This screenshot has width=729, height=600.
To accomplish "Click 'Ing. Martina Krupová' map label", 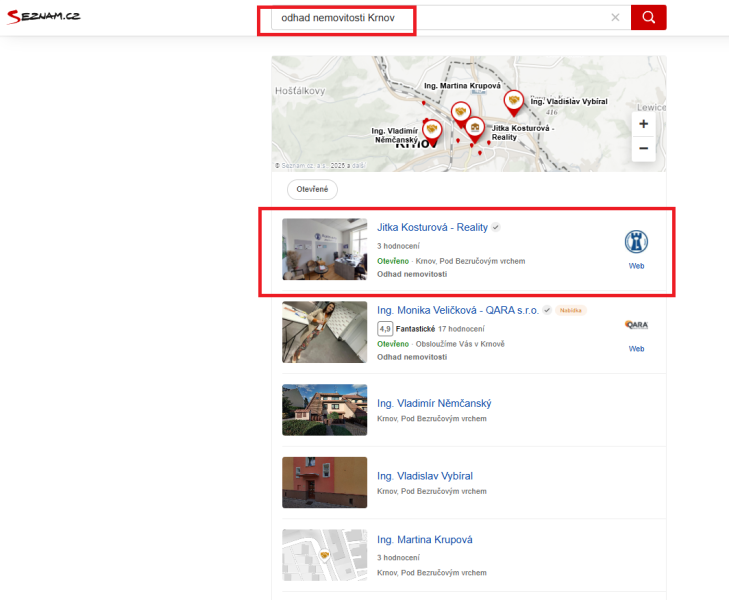I will click(x=462, y=86).
